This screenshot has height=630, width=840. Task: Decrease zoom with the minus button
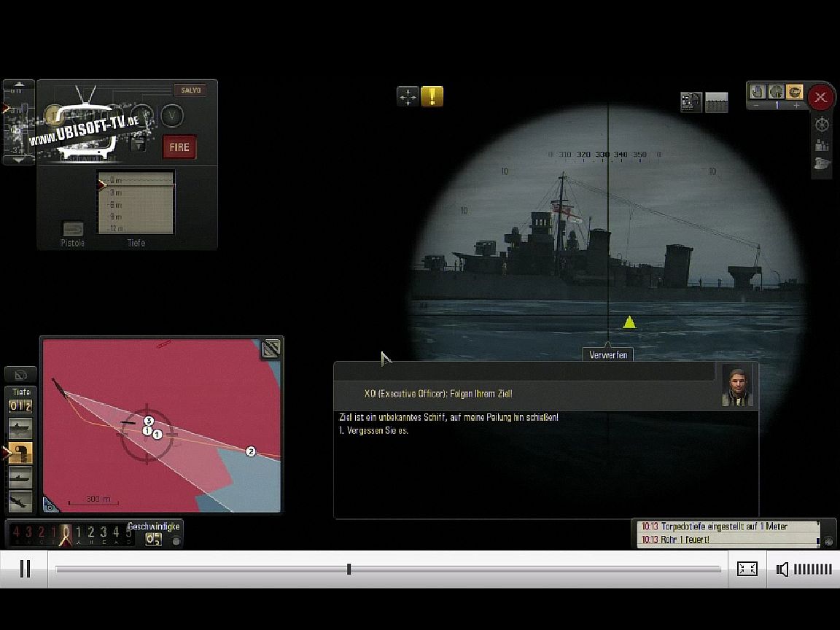[x=756, y=106]
